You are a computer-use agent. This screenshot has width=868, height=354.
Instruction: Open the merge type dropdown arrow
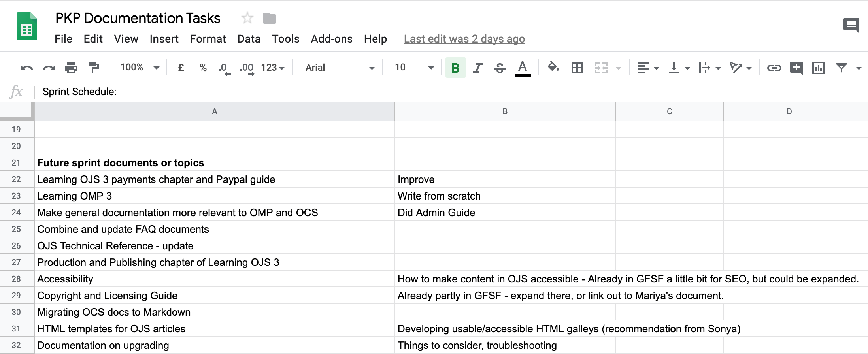619,68
